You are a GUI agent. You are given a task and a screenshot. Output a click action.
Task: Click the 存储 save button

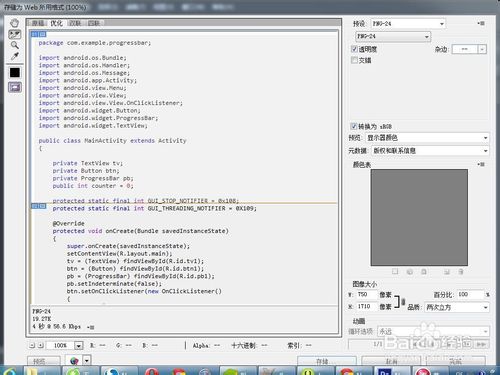(327, 361)
